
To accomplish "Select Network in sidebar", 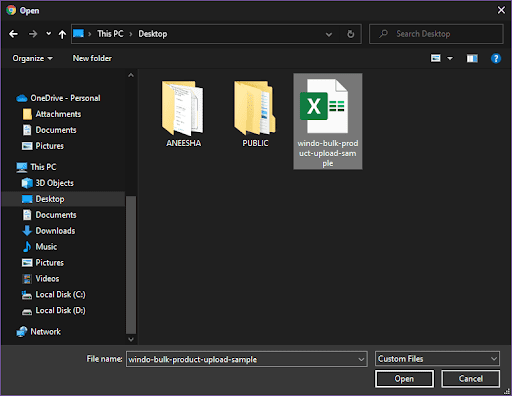I will pyautogui.click(x=39, y=332).
